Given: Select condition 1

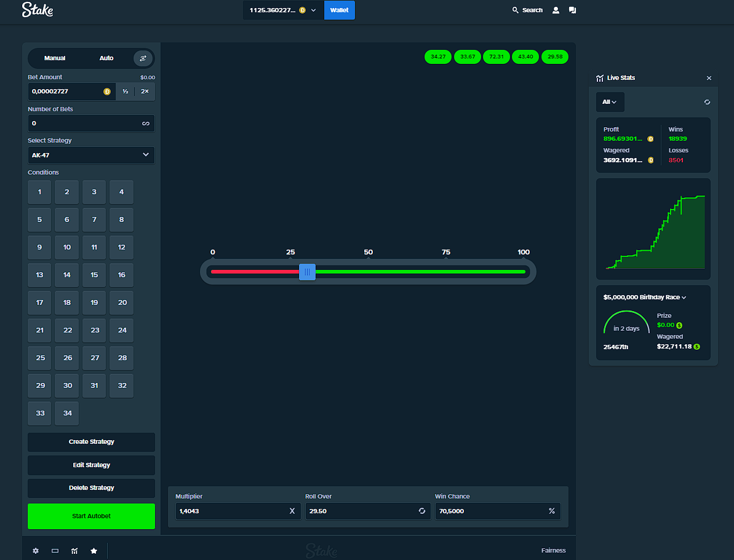Looking at the screenshot, I should 39,192.
